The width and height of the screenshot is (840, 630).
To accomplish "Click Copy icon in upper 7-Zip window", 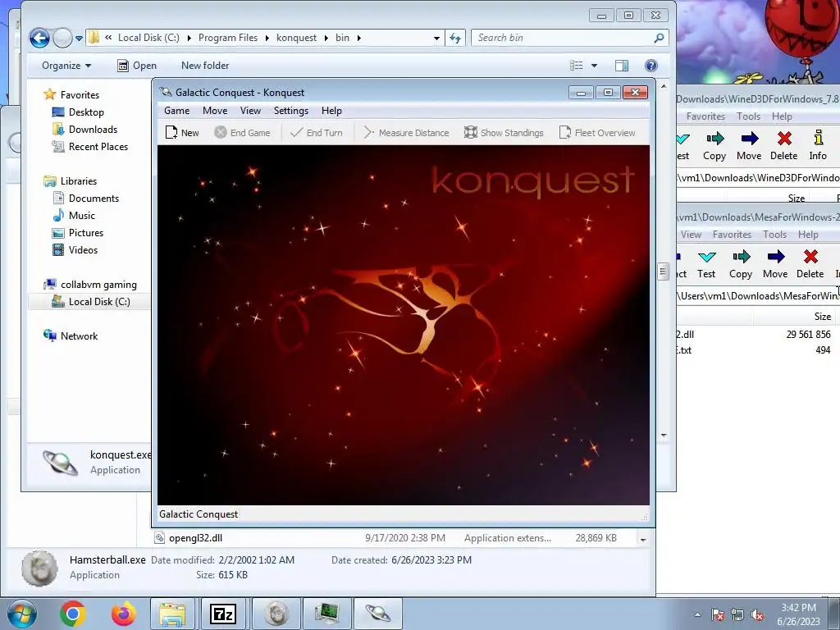I will click(x=714, y=146).
